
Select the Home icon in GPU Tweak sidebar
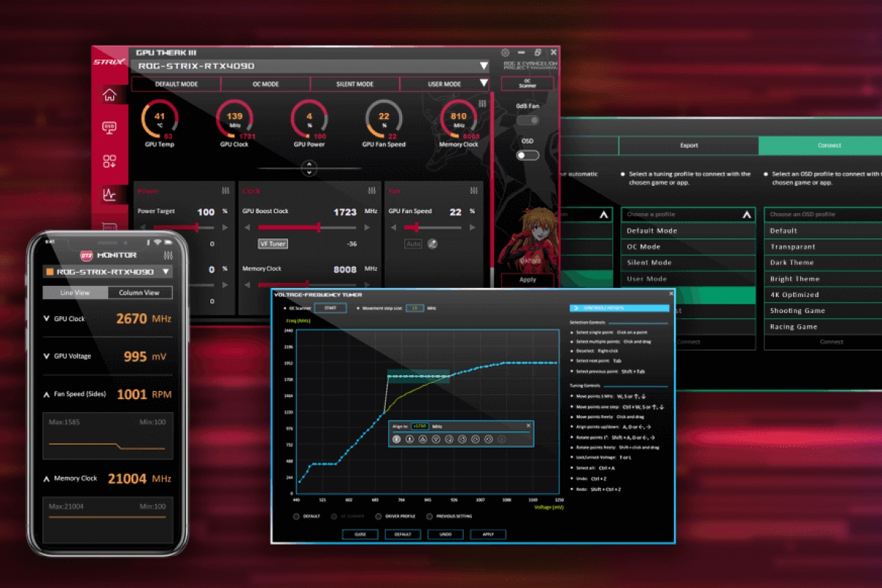110,94
